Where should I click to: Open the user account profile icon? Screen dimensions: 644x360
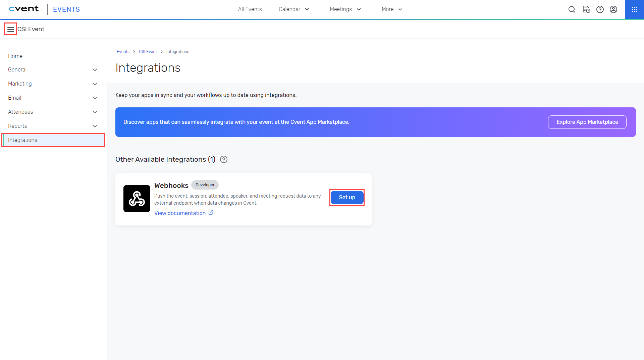613,9
